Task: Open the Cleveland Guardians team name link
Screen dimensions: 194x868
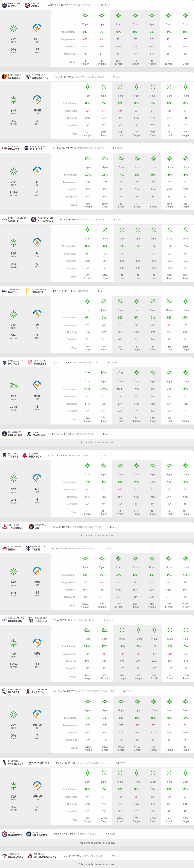Action: (x=40, y=78)
